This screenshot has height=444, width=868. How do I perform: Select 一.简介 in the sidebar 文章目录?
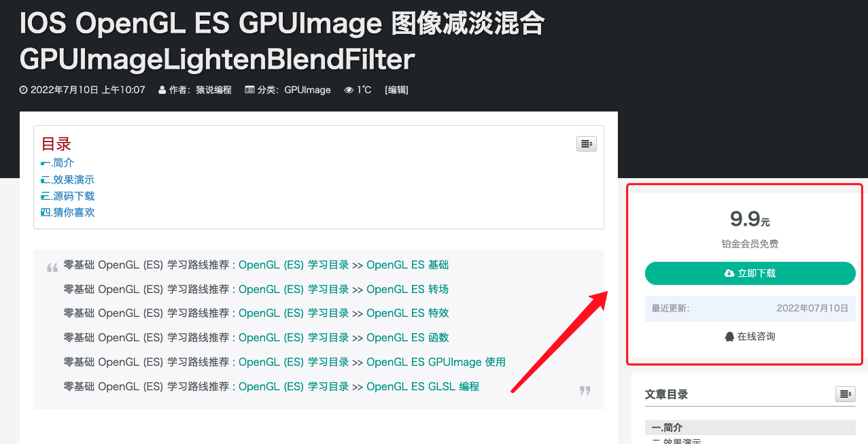coord(667,427)
